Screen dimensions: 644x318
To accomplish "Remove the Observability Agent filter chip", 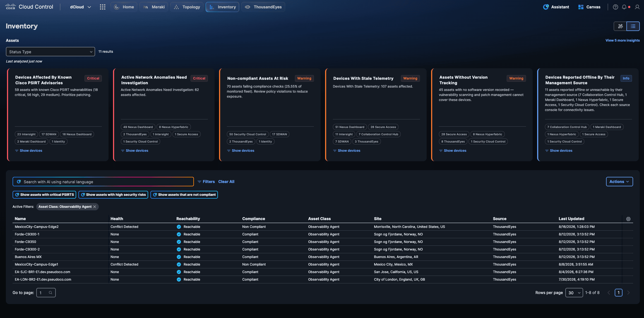I will pyautogui.click(x=95, y=207).
